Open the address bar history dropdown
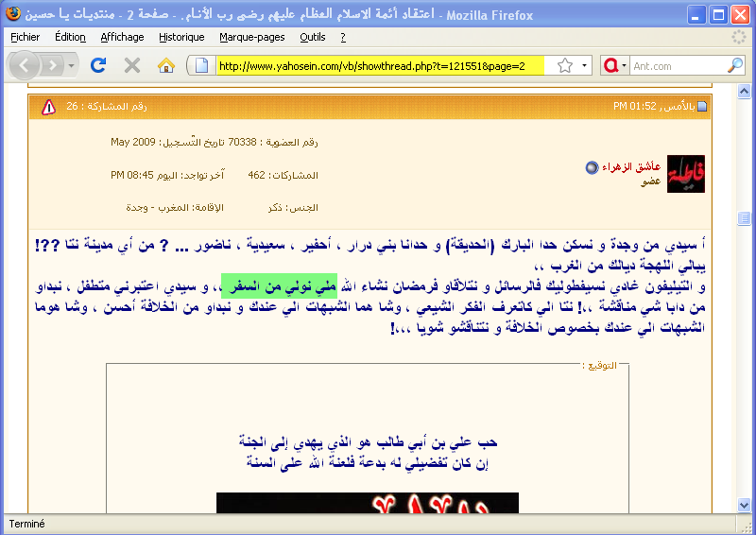The height and width of the screenshot is (535, 756). 584,65
